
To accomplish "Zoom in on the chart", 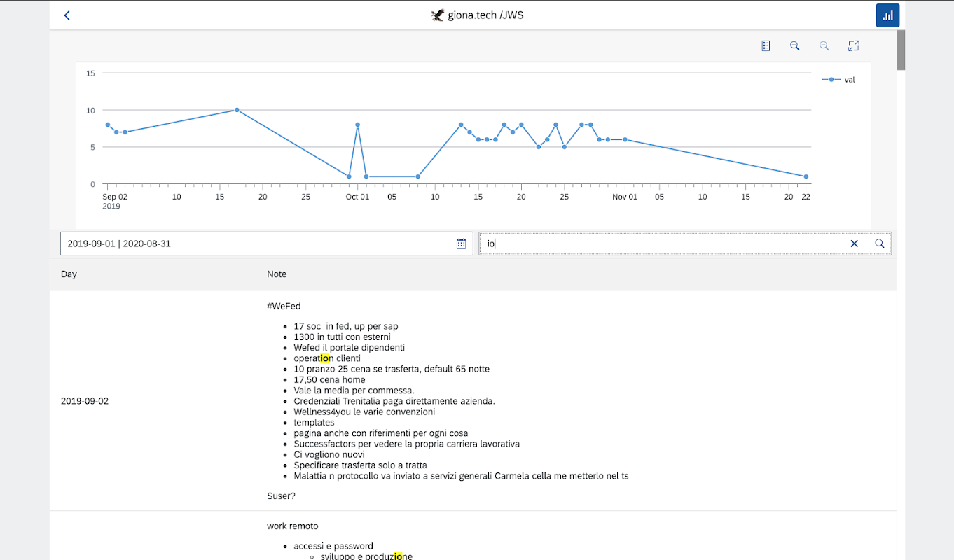I will [x=795, y=45].
